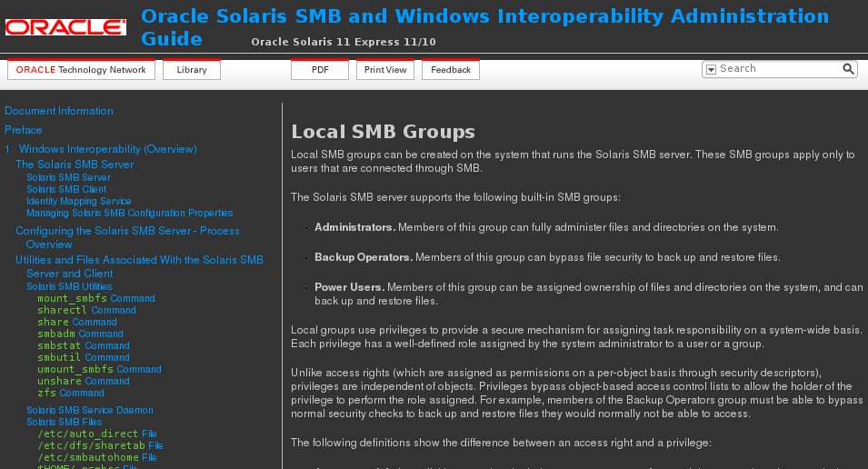Open Document Information link
The height and width of the screenshot is (469, 868).
click(59, 111)
